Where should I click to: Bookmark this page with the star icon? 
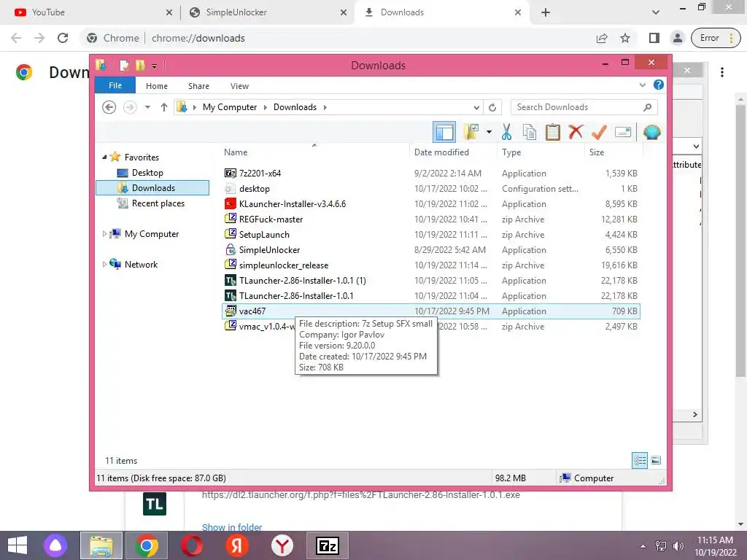coord(625,38)
